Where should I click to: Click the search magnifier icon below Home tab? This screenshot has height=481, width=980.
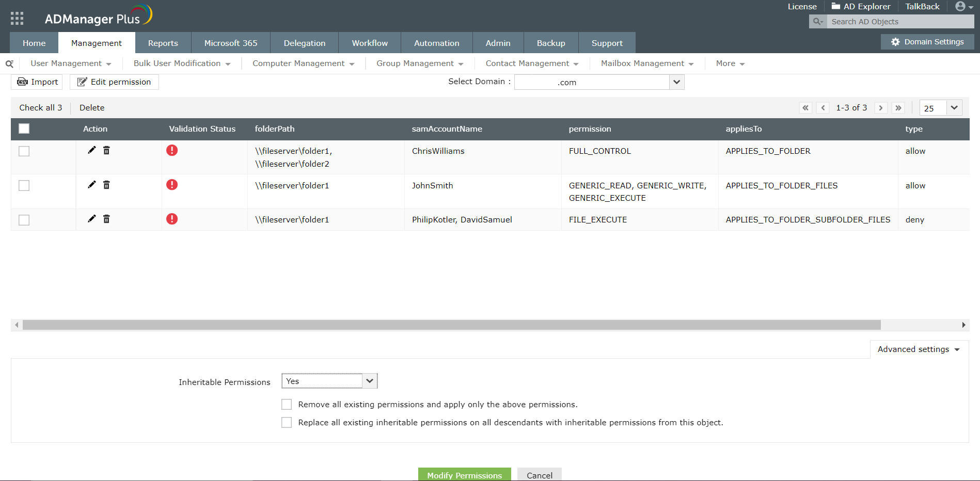9,63
